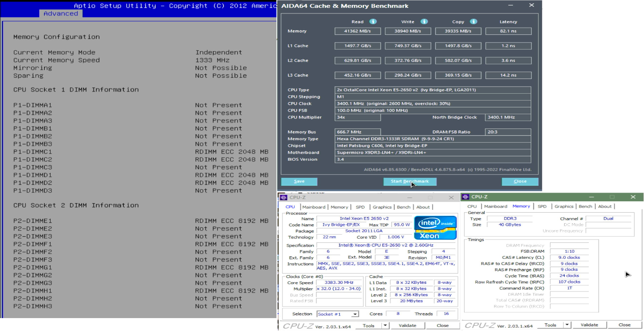Screen dimensions: 644x332
Task: Click the CPU-Z memory Size value 40 GBytes
Action: (x=510, y=225)
